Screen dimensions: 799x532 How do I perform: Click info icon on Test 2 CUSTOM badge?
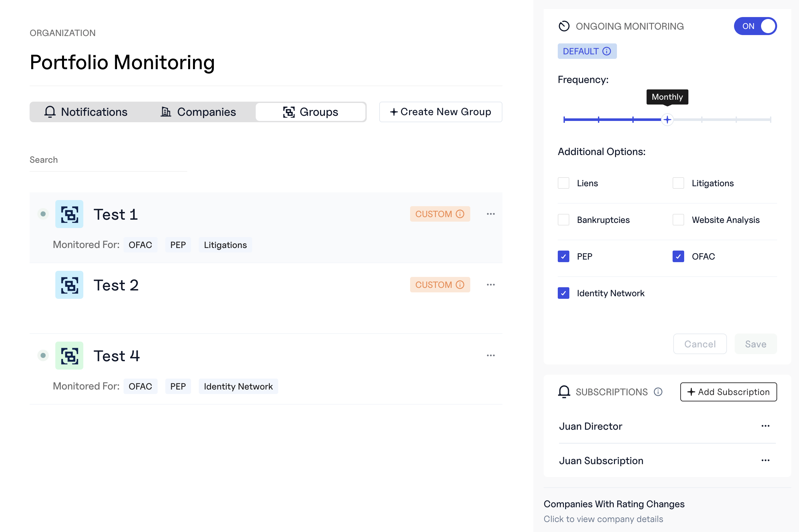click(x=460, y=285)
